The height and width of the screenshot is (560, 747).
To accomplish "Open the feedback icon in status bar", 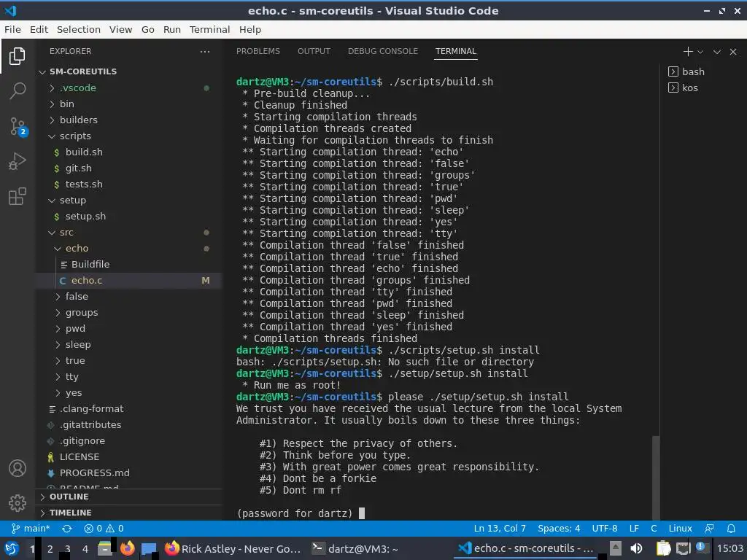I will [x=709, y=528].
